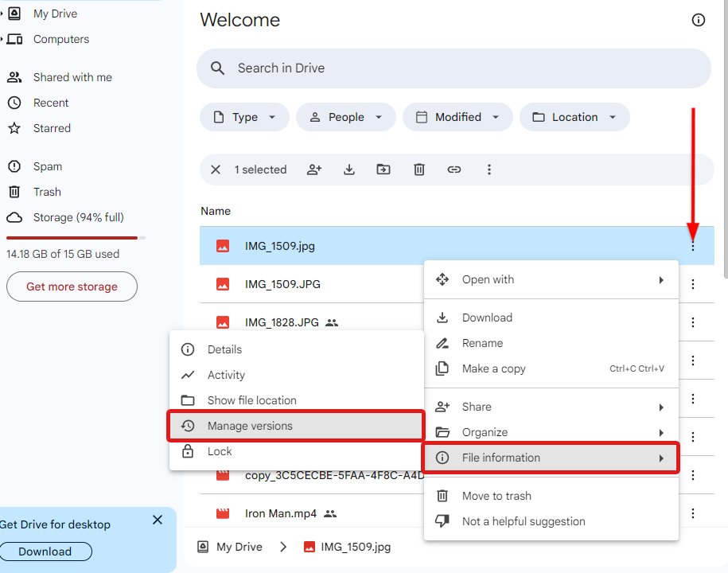Viewport: 728px width, 573px height.
Task: Click the Get more storage button
Action: coord(72,286)
